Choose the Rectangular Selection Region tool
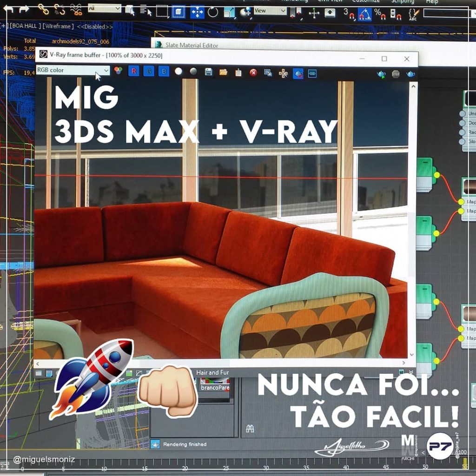 162,12
